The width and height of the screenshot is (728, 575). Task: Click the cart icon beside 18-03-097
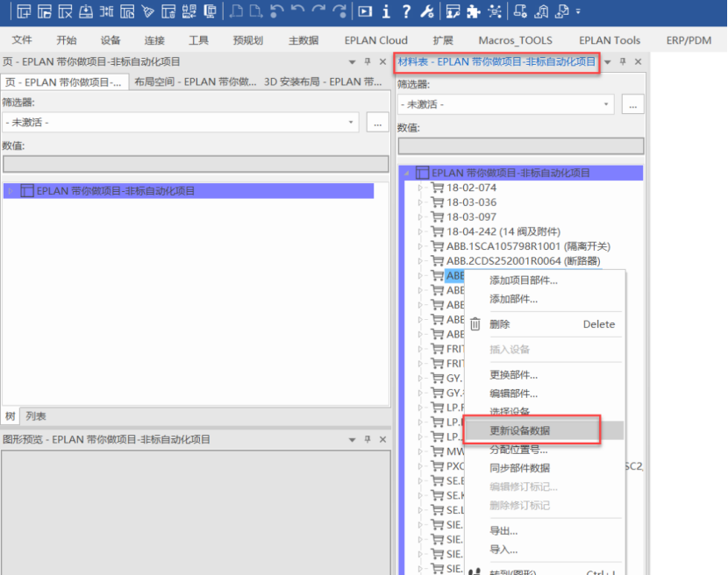click(437, 217)
